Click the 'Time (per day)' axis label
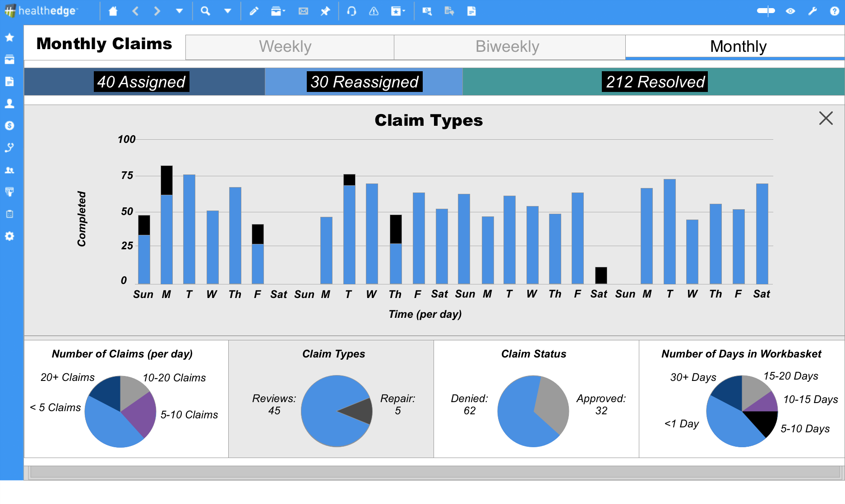The width and height of the screenshot is (845, 504). click(x=425, y=314)
